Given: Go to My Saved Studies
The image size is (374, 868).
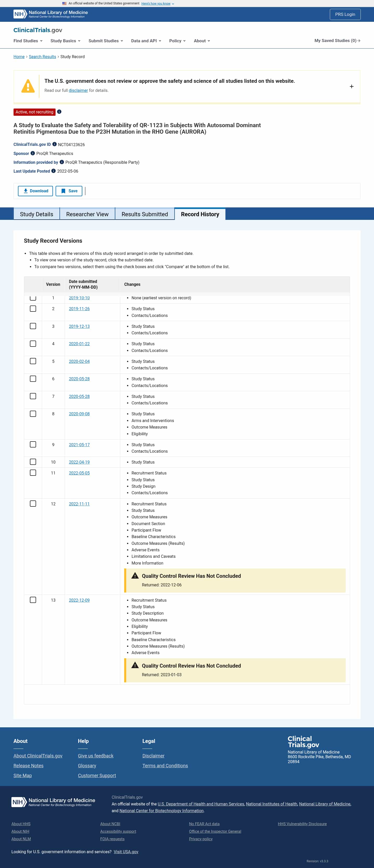Looking at the screenshot, I should [337, 41].
